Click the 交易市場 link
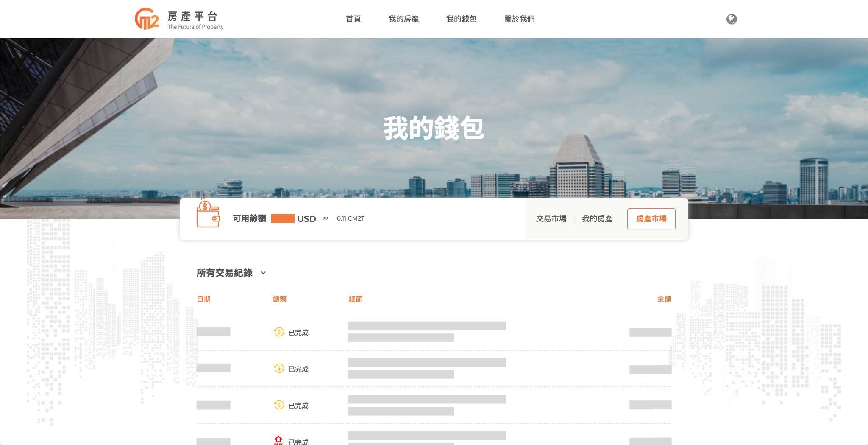 [551, 219]
